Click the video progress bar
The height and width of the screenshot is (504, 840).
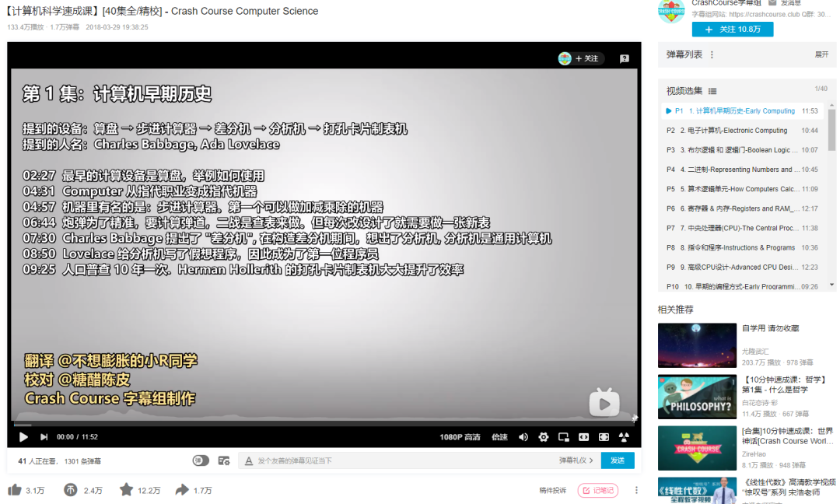[x=324, y=424]
